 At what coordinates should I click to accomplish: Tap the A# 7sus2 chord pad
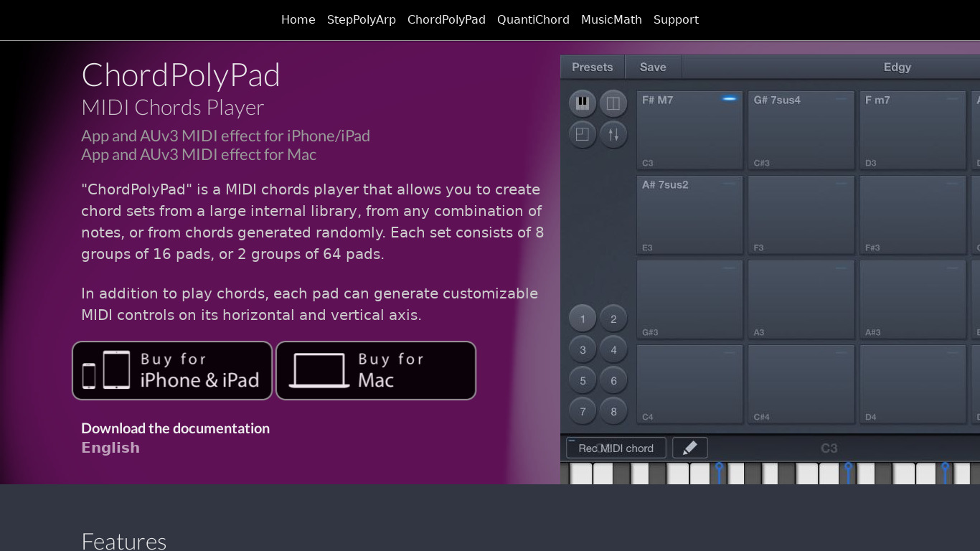tap(689, 215)
